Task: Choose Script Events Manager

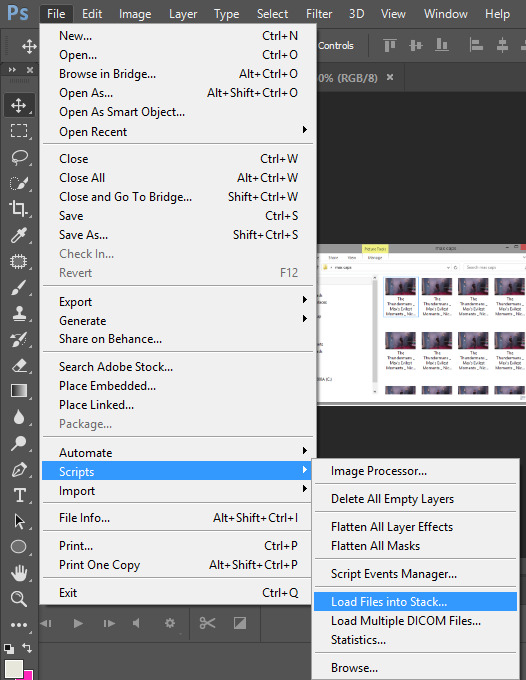Action: click(x=415, y=574)
